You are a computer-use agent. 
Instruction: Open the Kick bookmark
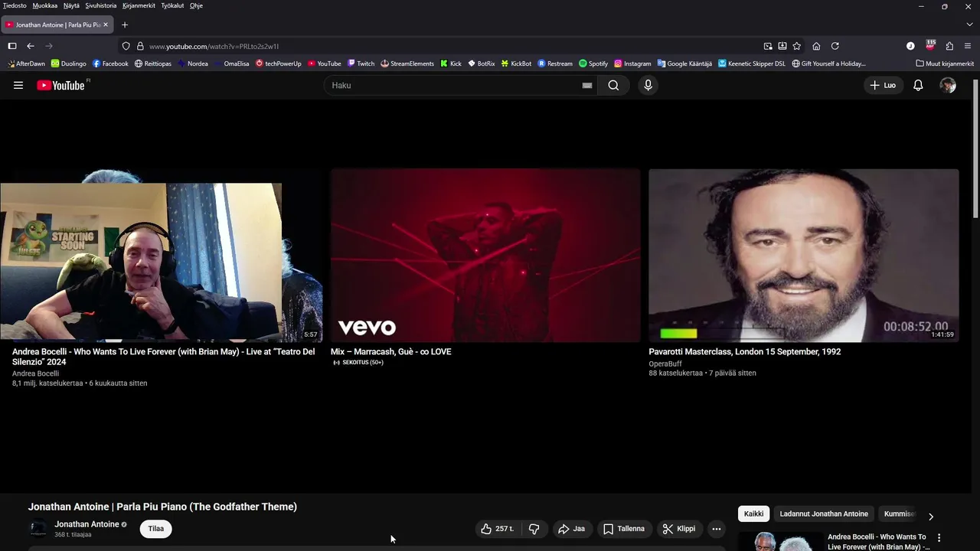[451, 64]
